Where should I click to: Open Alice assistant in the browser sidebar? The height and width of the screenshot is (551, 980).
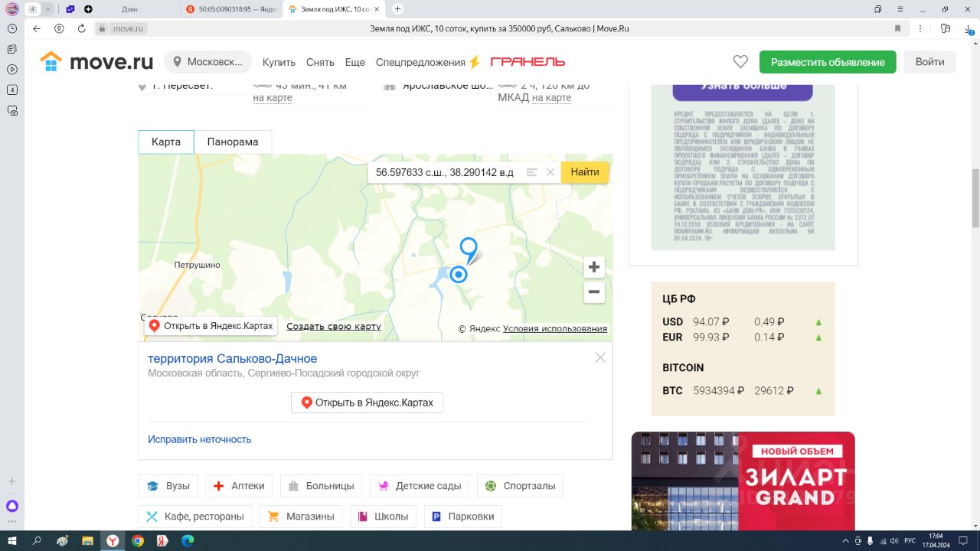click(12, 506)
